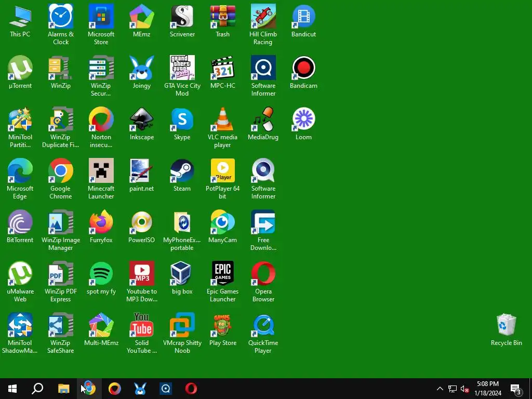532x399 pixels.
Task: Select Opera Browser desktop icon
Action: point(263,282)
